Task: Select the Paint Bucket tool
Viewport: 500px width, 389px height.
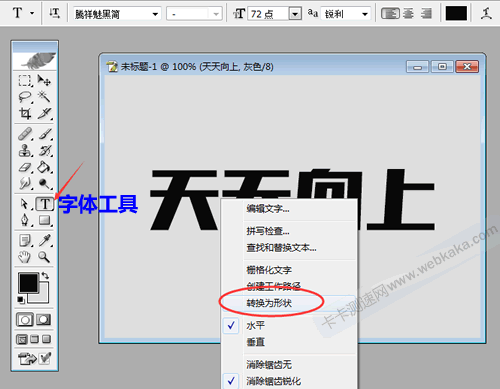Action: (44, 167)
